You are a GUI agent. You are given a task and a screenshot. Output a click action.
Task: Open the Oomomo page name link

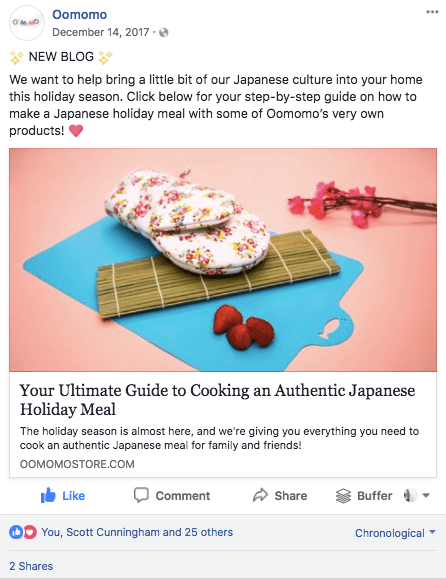(x=79, y=14)
